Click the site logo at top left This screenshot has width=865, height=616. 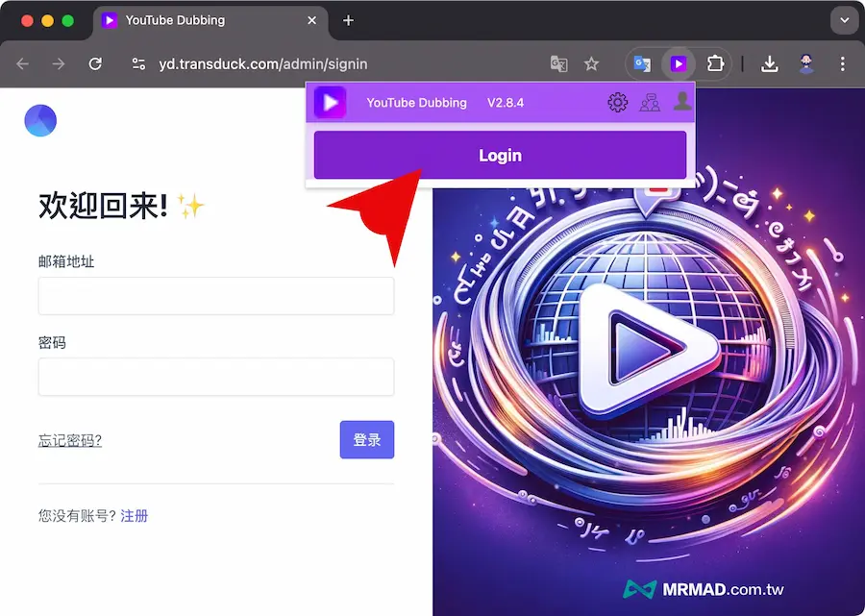pyautogui.click(x=40, y=121)
